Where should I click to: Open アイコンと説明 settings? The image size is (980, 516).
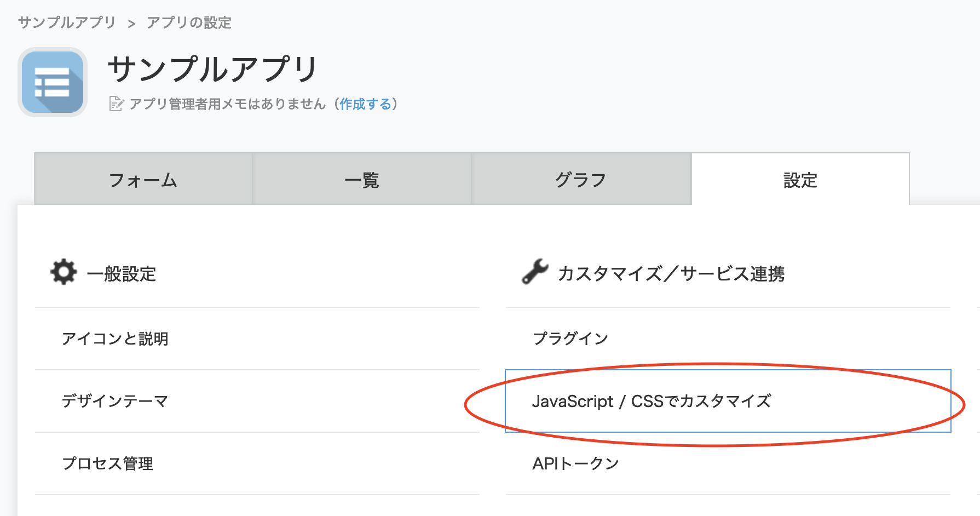[x=115, y=339]
